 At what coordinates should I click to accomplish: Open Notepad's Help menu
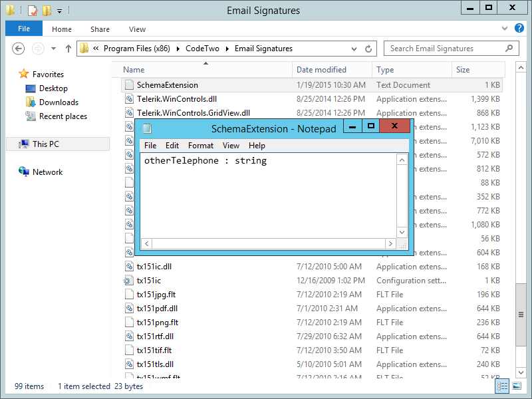point(257,146)
